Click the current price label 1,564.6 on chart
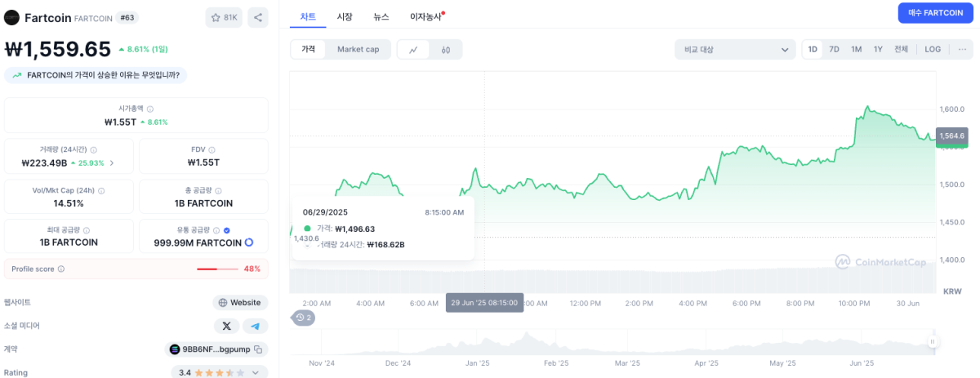980x378 pixels. tap(951, 136)
